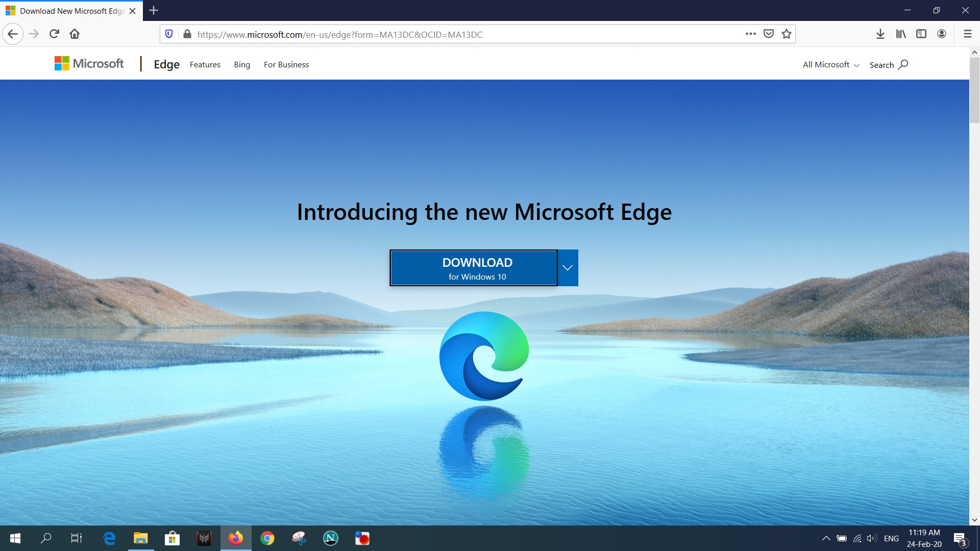Open Firefox account panel
The height and width of the screenshot is (551, 980).
click(942, 34)
